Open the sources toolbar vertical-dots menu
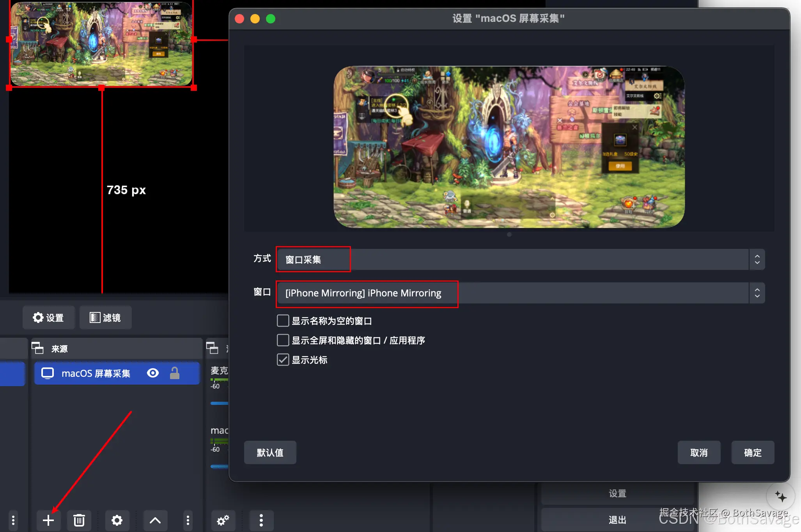The image size is (801, 532). tap(188, 520)
